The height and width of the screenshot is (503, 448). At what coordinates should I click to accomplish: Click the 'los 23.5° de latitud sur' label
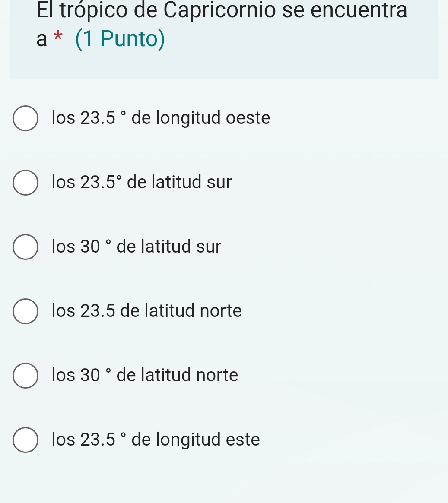click(142, 183)
